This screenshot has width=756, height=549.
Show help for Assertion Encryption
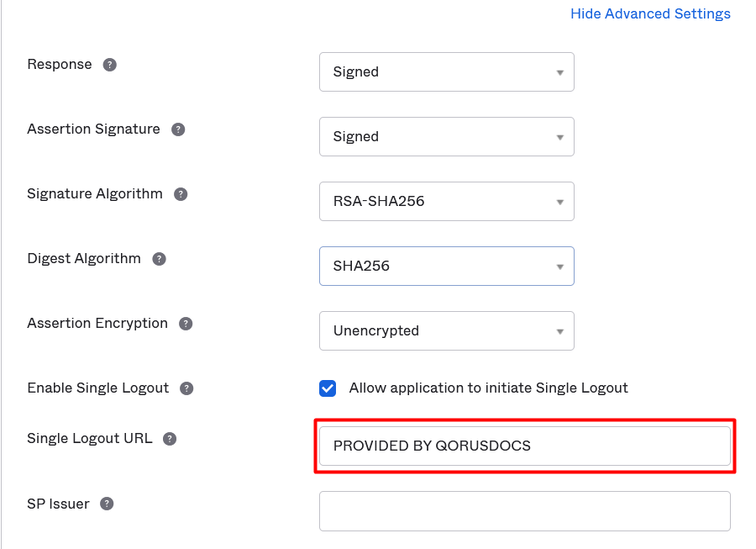pyautogui.click(x=186, y=324)
